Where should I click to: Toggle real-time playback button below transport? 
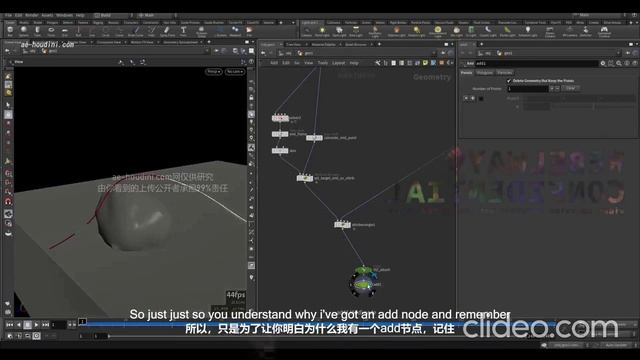[x=36, y=336]
